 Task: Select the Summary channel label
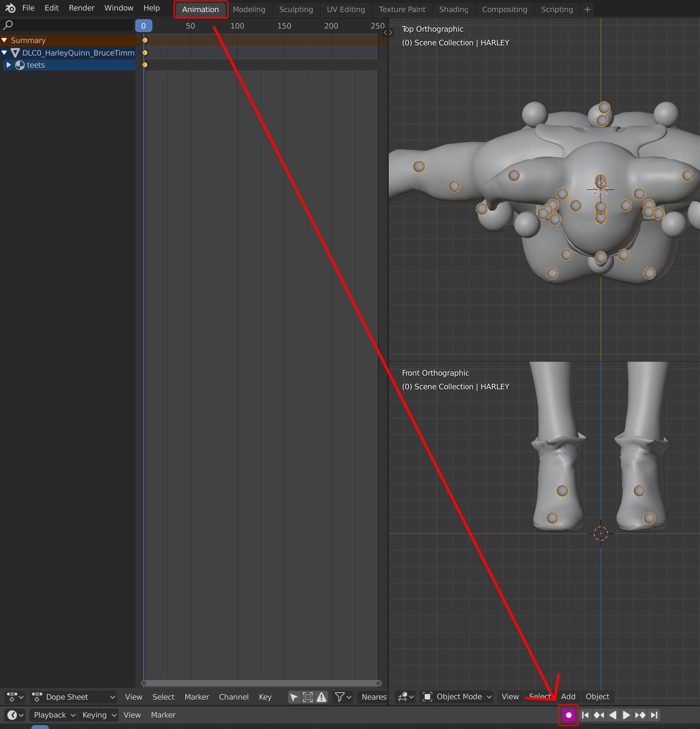point(28,40)
